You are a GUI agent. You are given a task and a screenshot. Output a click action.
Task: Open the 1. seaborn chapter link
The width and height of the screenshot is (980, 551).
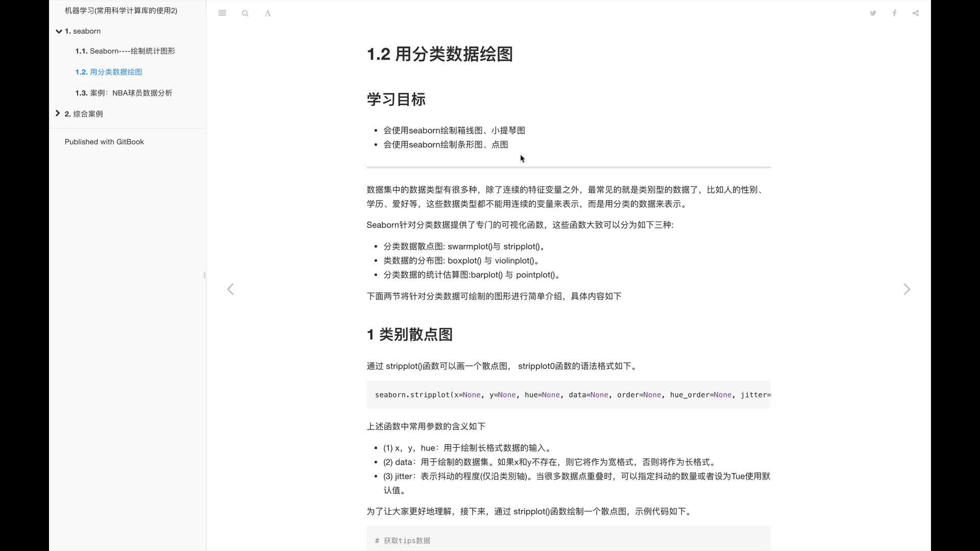pos(83,31)
